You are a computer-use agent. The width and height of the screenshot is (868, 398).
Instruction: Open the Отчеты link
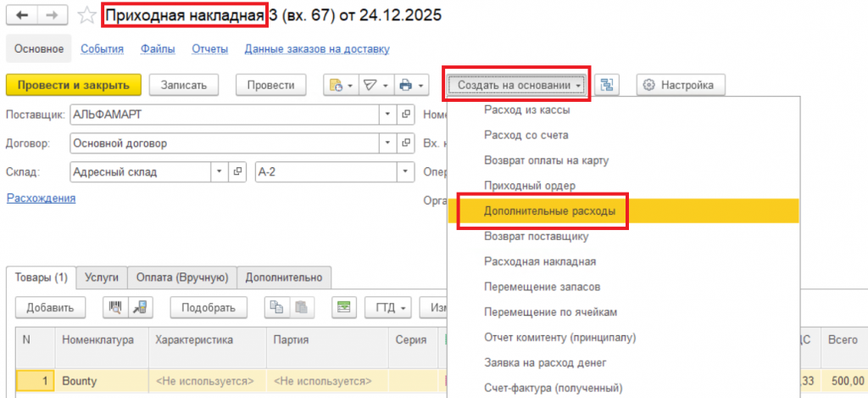(210, 49)
